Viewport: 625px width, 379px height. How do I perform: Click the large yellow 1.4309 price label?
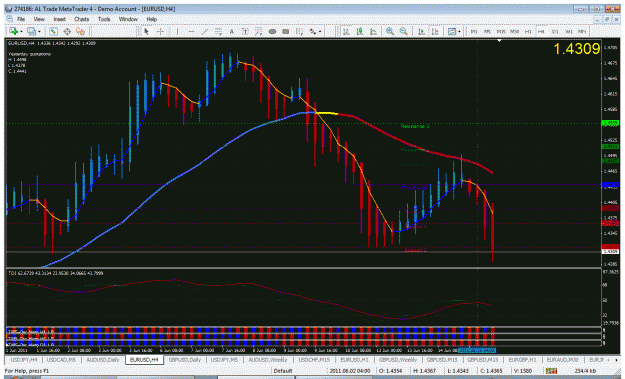(x=576, y=49)
